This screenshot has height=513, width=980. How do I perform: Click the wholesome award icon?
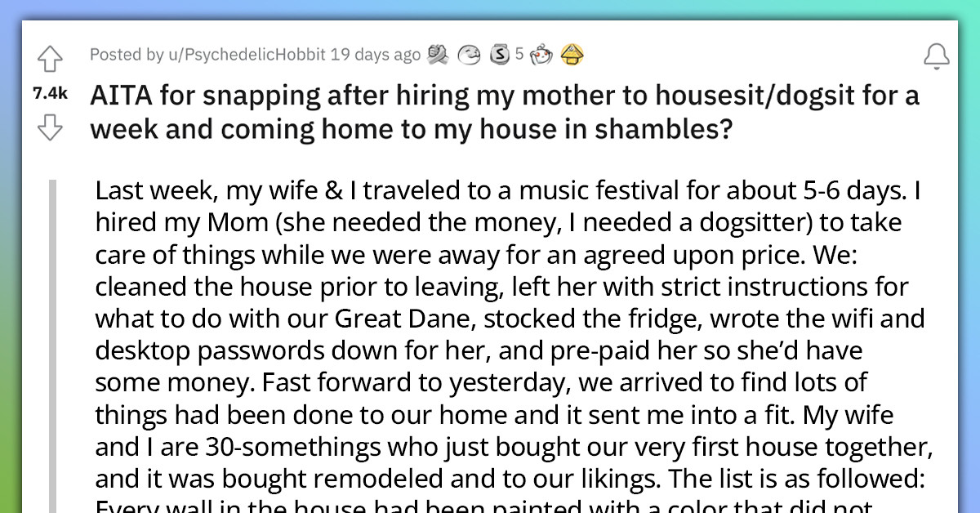469,55
